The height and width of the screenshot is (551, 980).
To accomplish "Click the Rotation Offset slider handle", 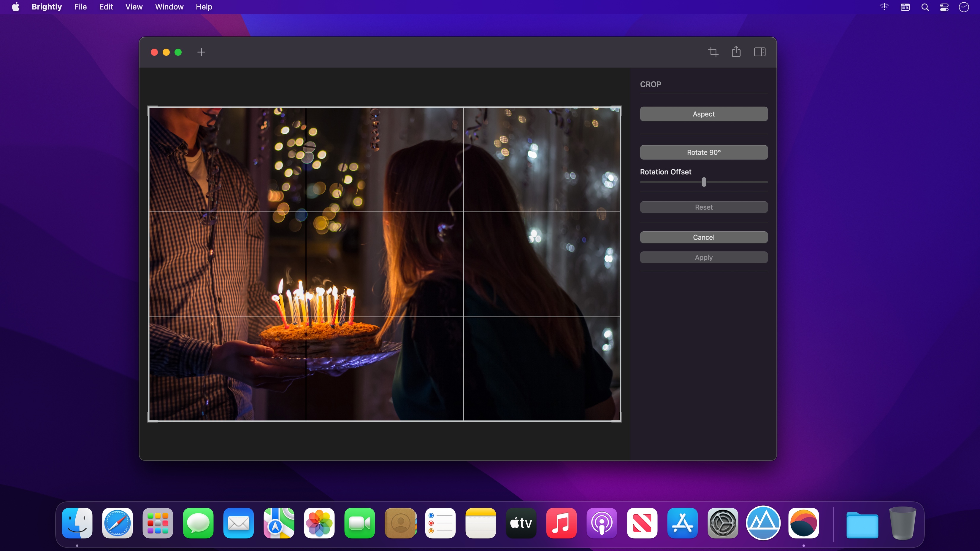I will 704,182.
